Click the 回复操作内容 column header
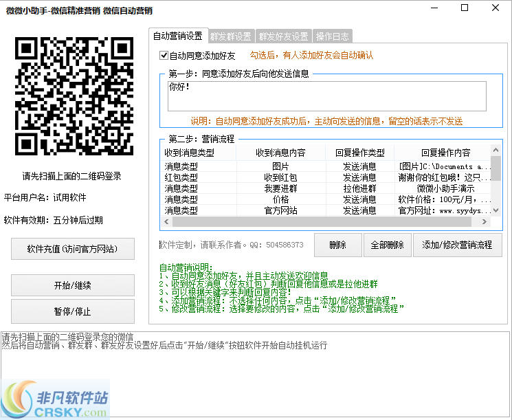 [443, 153]
